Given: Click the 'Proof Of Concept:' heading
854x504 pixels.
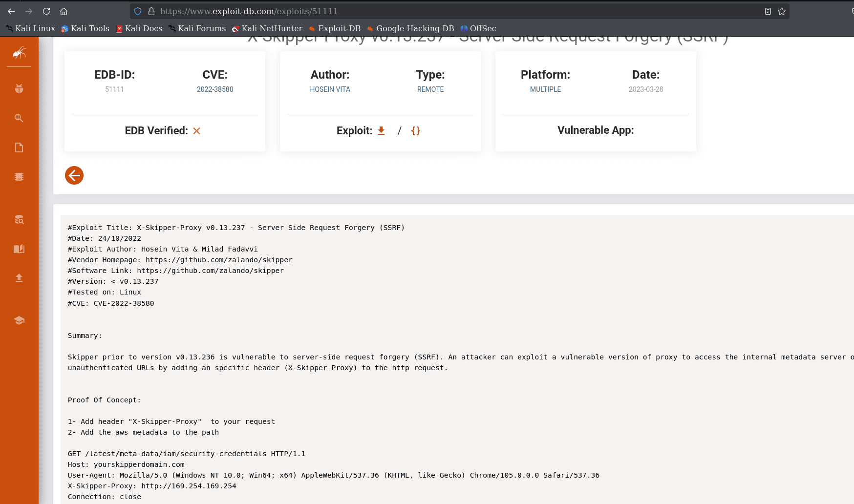Looking at the screenshot, I should [104, 400].
